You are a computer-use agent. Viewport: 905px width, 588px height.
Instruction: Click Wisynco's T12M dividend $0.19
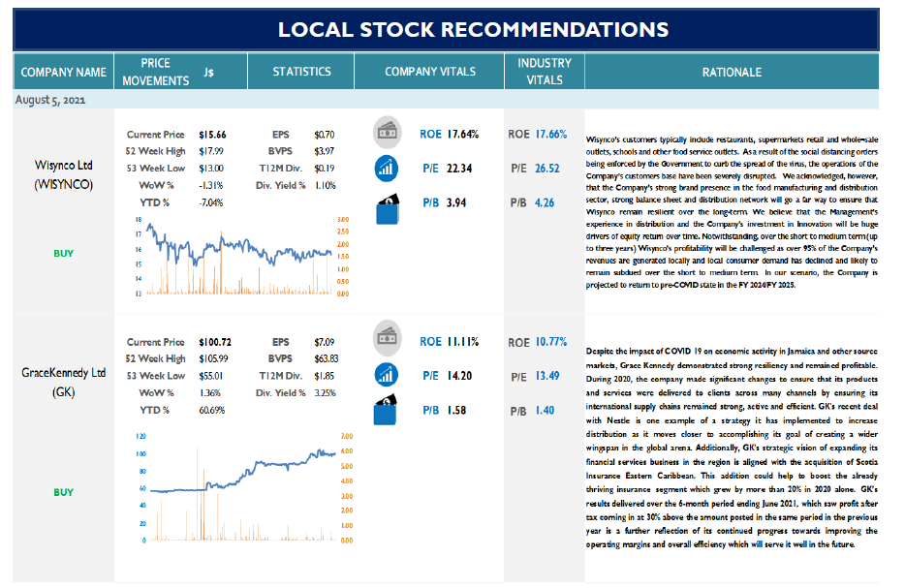(325, 169)
